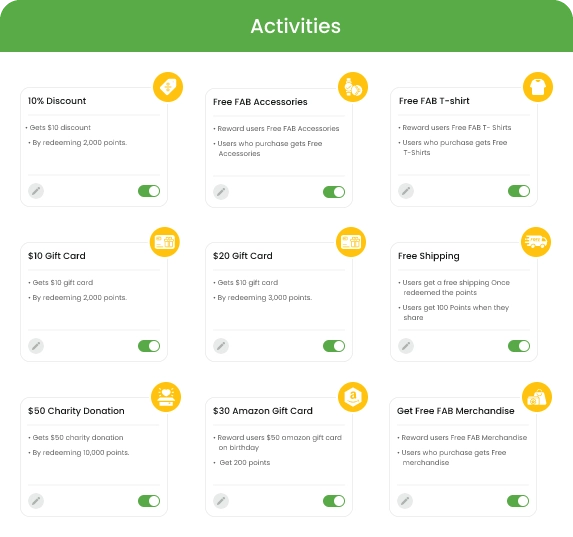The image size is (573, 537).
Task: Click the $10 Gift Card icon
Action: click(x=165, y=242)
